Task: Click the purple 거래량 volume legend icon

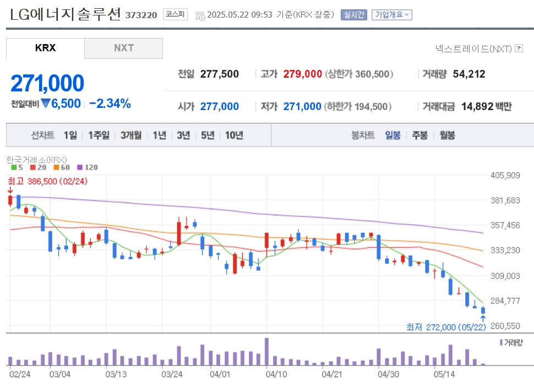Action: click(501, 342)
